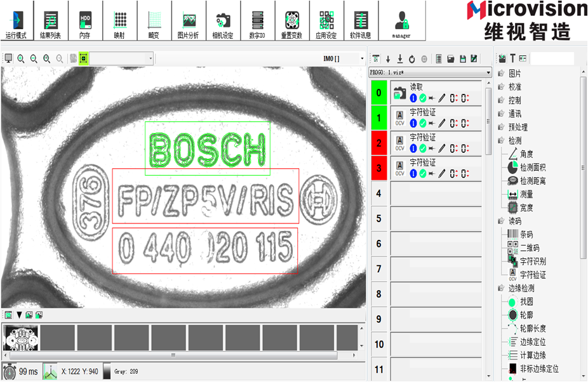This screenshot has width=588, height=382.
Task: Open a program file with folder icon
Action: [451, 59]
